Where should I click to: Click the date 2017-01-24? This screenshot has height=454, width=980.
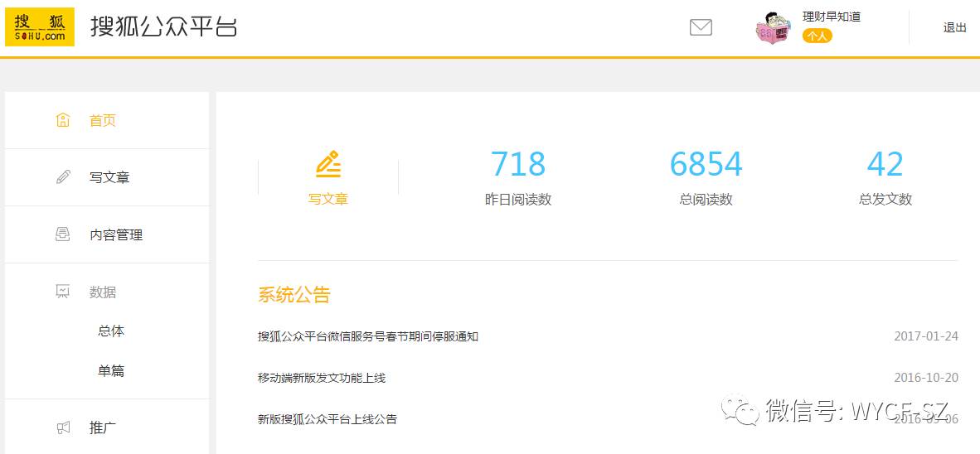[x=925, y=336]
